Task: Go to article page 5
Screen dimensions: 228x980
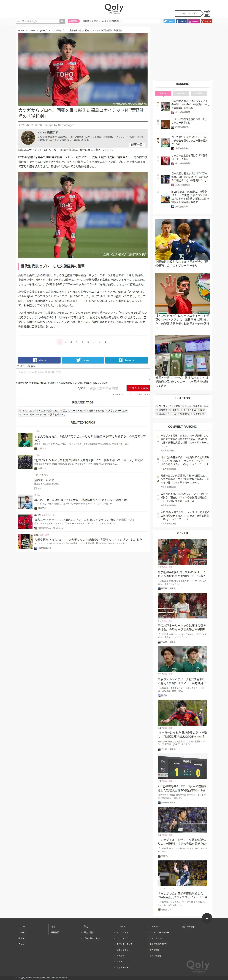Action: pos(82,342)
